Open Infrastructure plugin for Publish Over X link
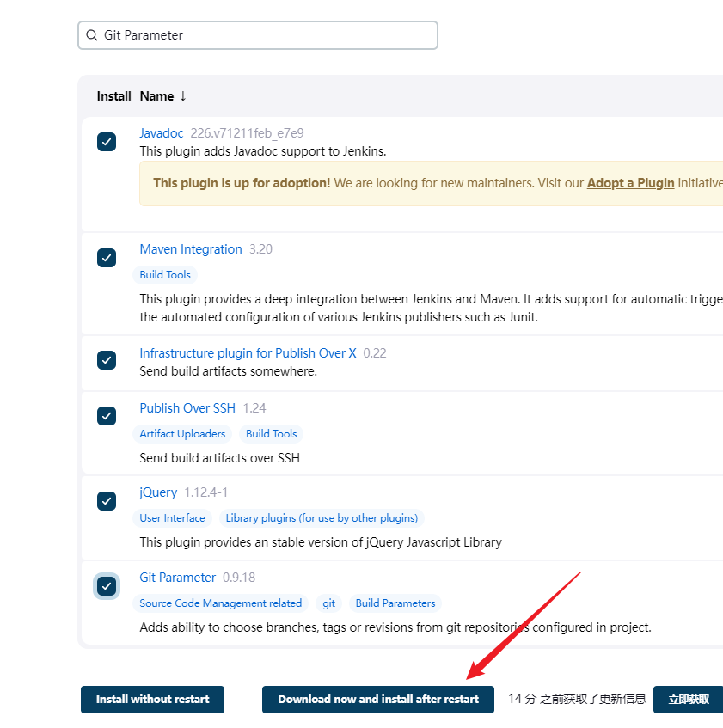The width and height of the screenshot is (723, 728). (x=248, y=353)
